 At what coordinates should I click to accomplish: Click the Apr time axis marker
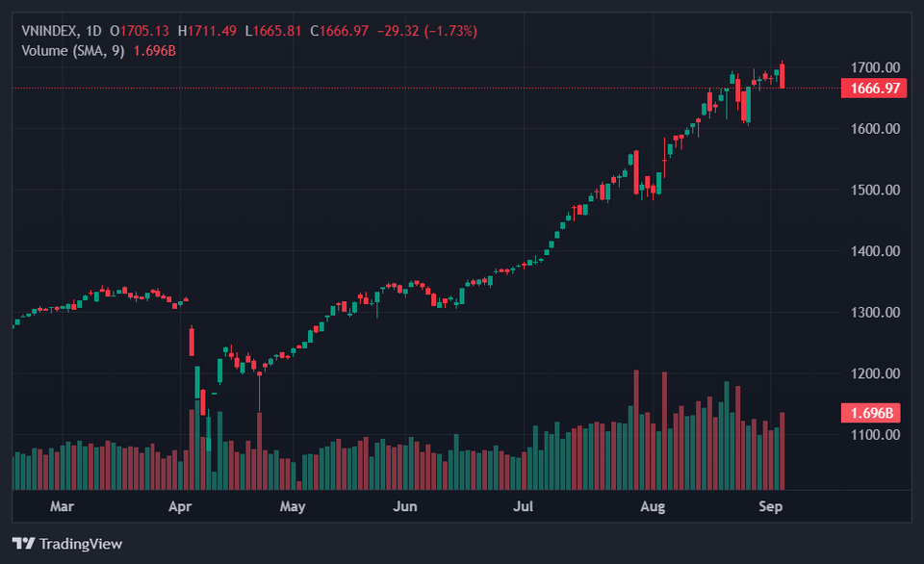(180, 506)
